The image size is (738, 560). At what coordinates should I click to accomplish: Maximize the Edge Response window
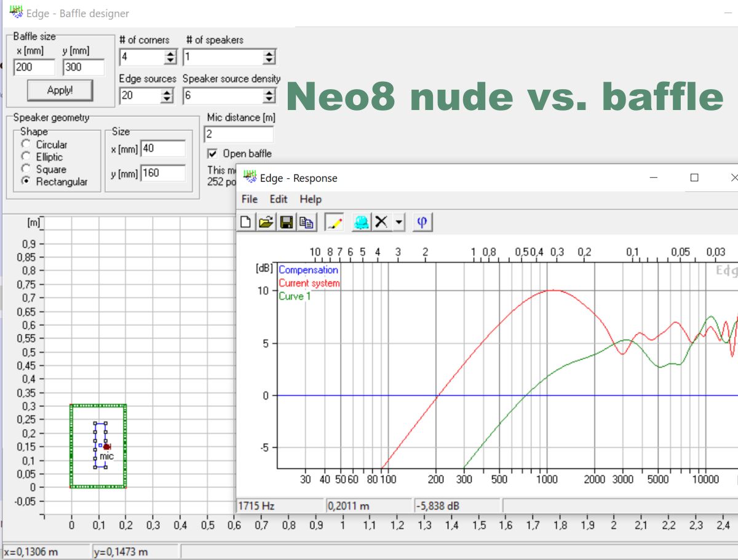(x=694, y=178)
